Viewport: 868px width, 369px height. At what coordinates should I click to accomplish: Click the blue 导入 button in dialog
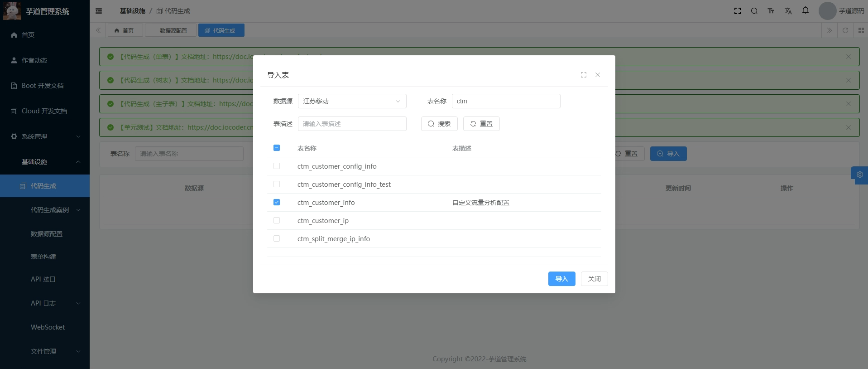[x=561, y=279]
